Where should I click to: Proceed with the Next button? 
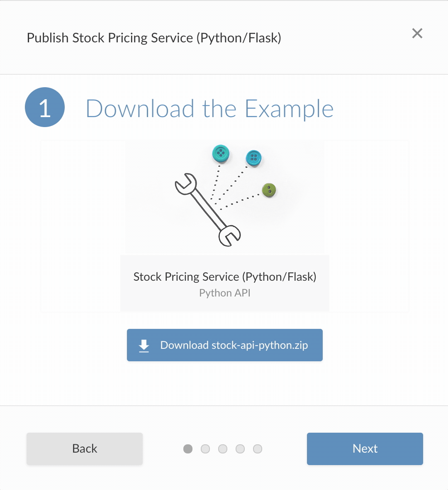(x=365, y=448)
